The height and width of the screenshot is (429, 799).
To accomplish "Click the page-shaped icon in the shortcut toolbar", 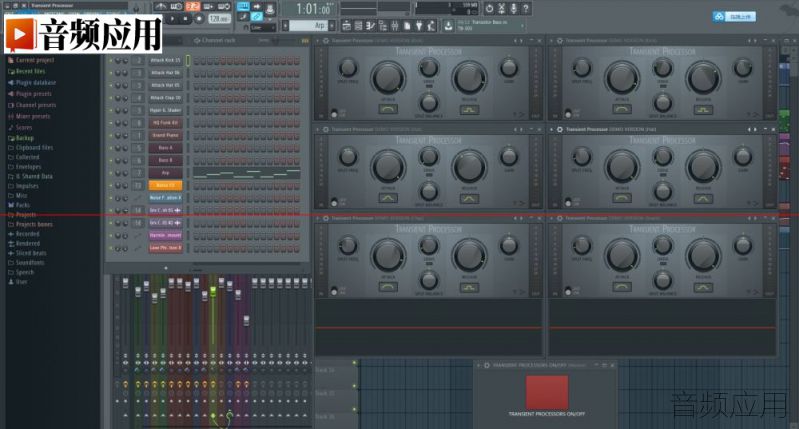I will (407, 25).
